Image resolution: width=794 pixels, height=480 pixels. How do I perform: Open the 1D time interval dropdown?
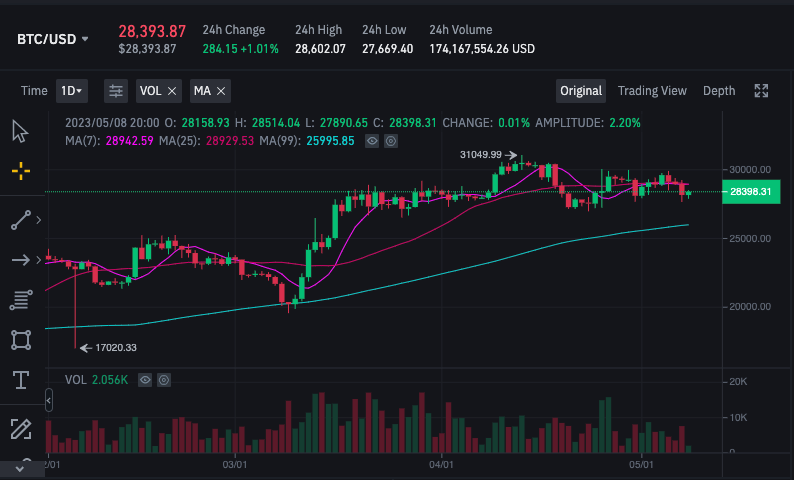click(x=71, y=91)
